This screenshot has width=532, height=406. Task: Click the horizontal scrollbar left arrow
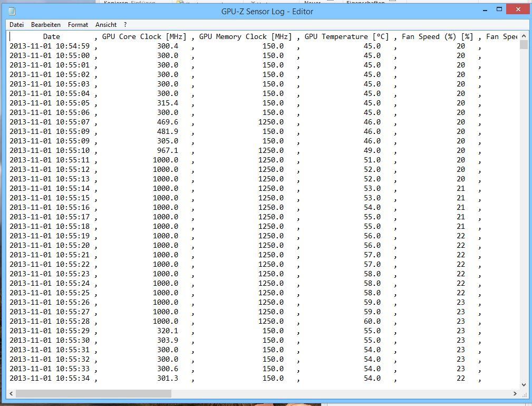pos(11,393)
